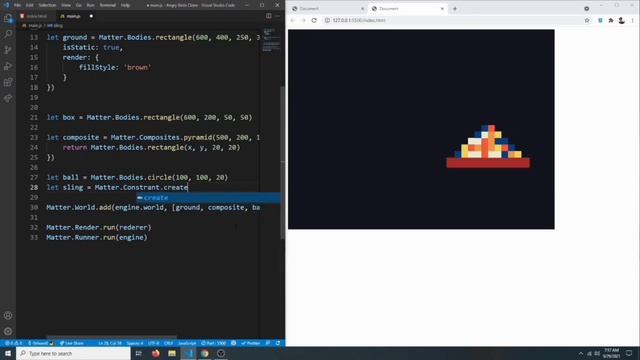Click the taskbar search box
This screenshot has height=360, width=640.
tap(74, 353)
